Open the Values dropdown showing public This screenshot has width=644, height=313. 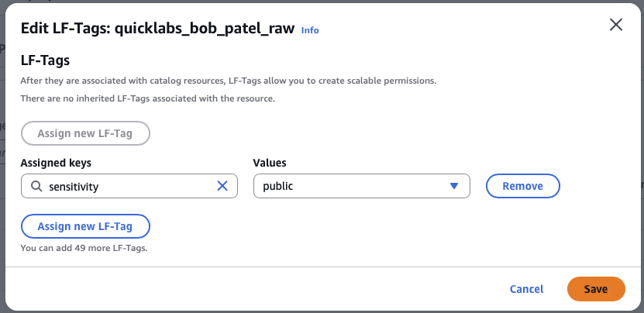click(362, 186)
